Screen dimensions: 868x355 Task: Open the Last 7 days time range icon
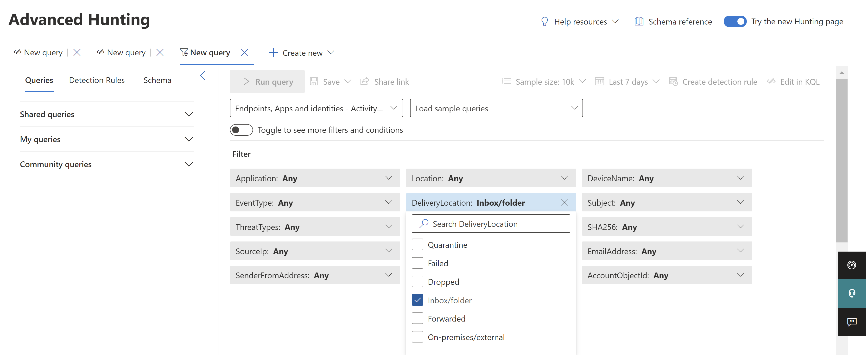click(x=599, y=81)
